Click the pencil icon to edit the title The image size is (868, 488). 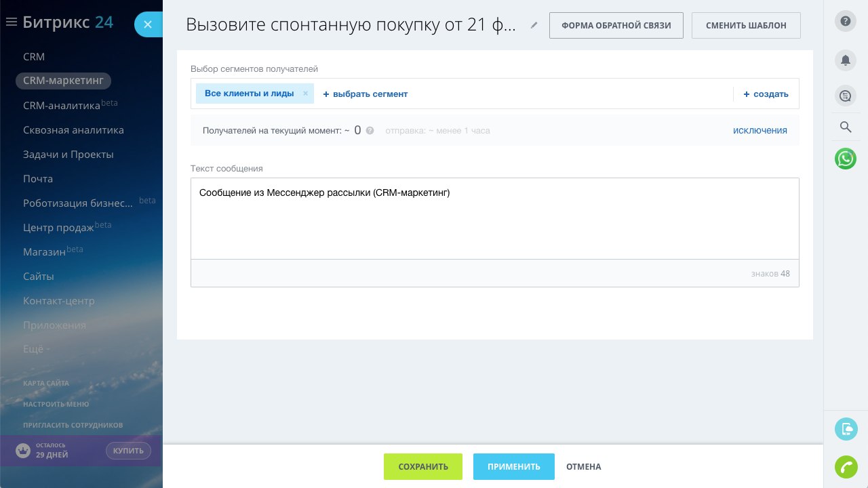point(534,25)
